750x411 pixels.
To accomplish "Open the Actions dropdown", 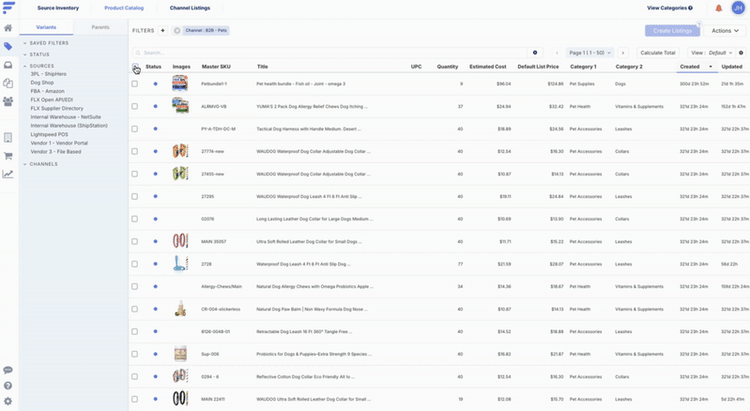I will point(725,31).
